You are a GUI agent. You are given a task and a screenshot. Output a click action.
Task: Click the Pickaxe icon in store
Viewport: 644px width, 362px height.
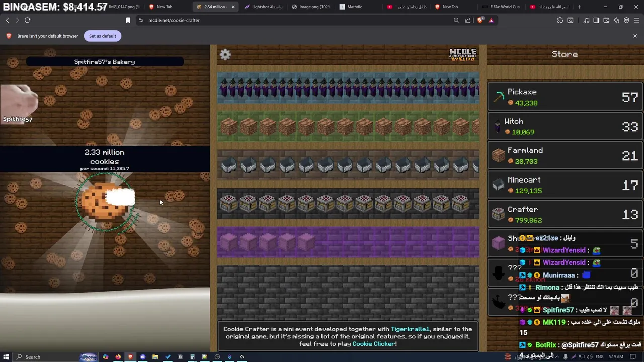click(x=499, y=97)
